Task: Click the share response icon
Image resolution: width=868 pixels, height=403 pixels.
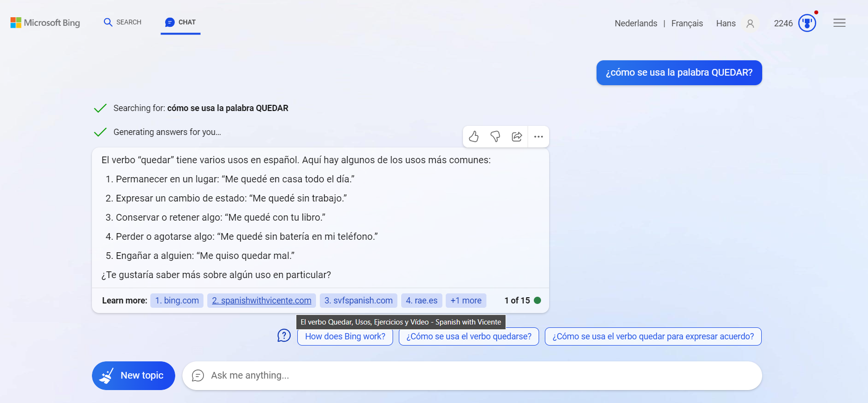Action: point(517,137)
